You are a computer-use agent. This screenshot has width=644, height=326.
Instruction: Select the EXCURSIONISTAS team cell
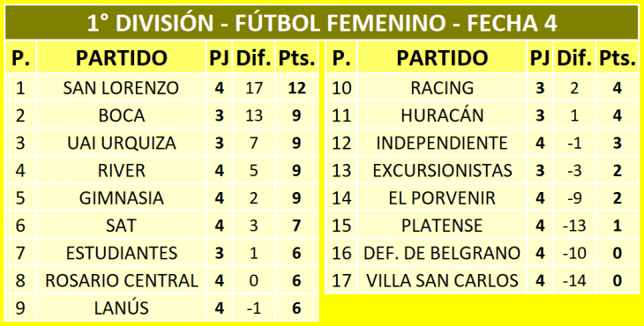click(x=442, y=170)
